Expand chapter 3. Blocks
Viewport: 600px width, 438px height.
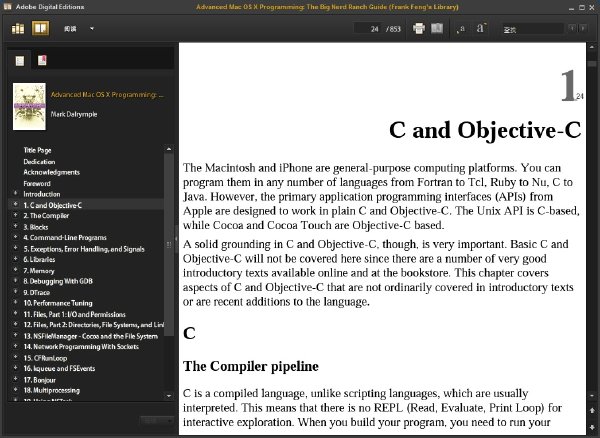click(15, 226)
